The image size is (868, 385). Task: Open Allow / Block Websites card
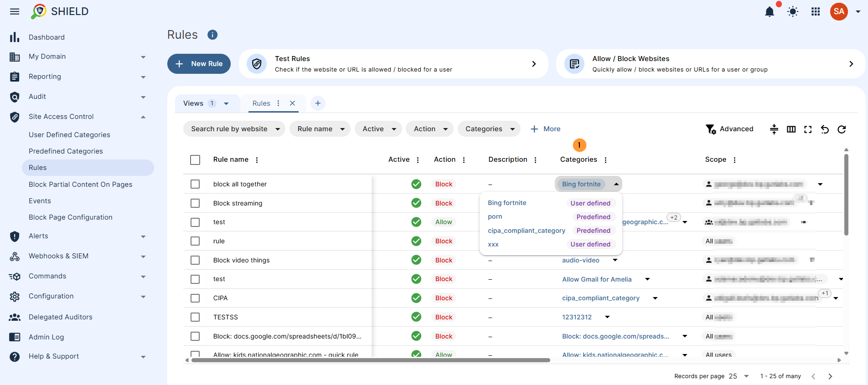click(710, 64)
